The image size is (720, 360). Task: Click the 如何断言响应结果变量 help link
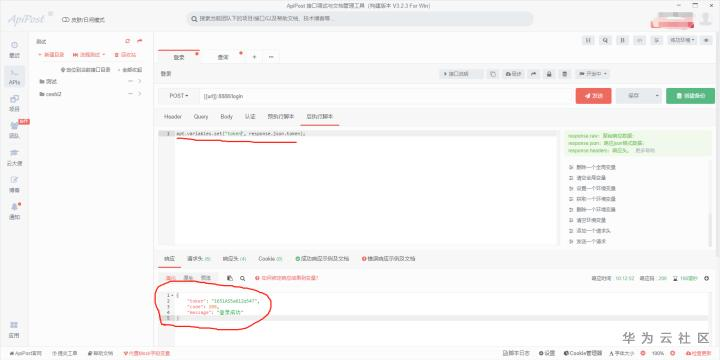tap(287, 278)
